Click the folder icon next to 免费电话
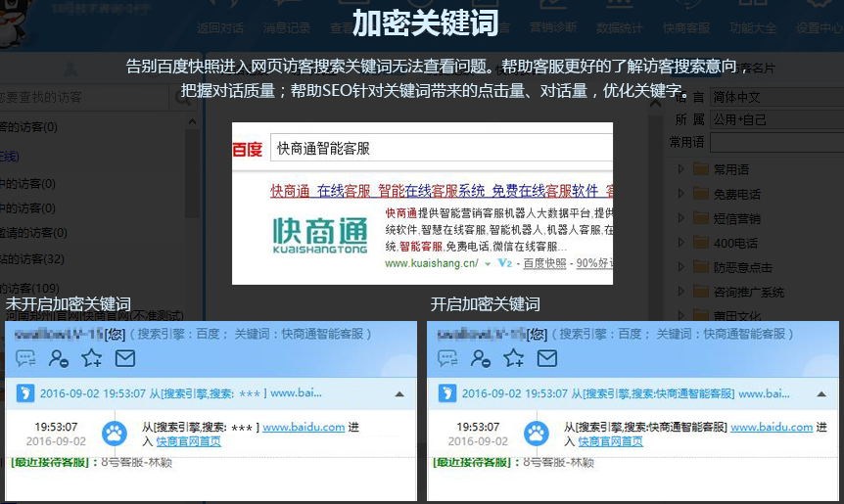This screenshot has height=504, width=844. tap(701, 194)
